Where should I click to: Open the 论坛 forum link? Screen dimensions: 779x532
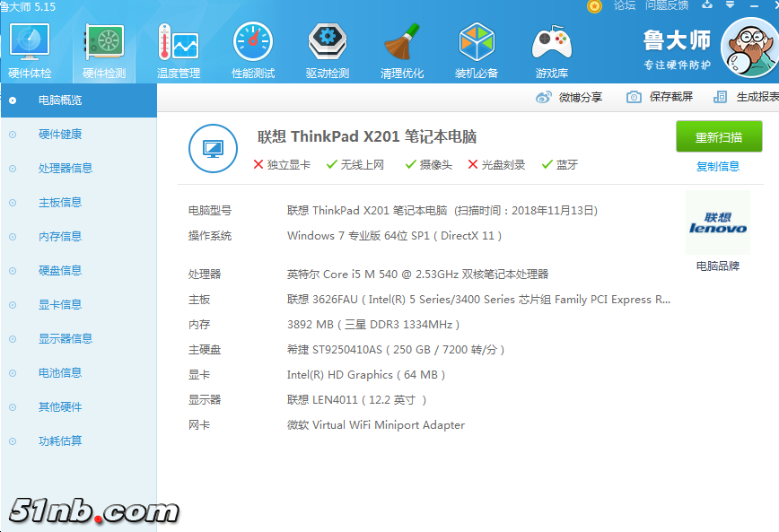point(624,6)
